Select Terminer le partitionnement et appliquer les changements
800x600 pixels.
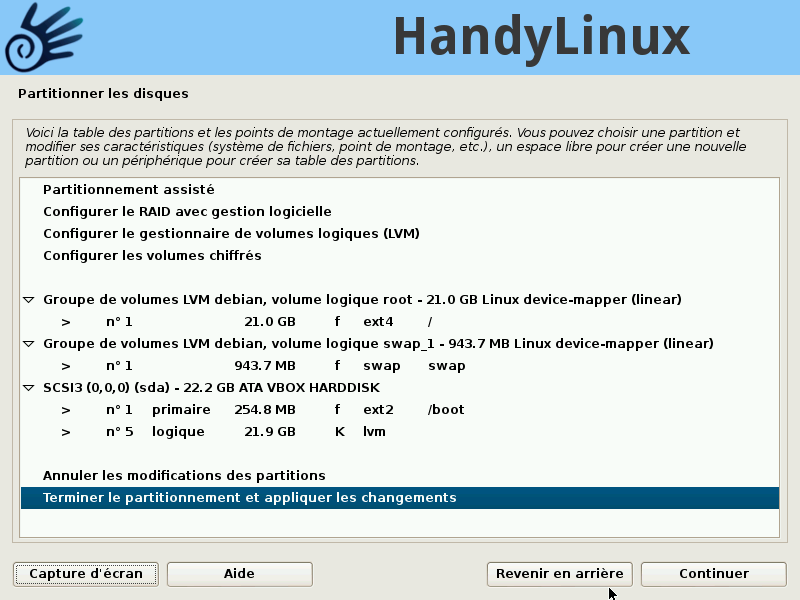point(400,497)
